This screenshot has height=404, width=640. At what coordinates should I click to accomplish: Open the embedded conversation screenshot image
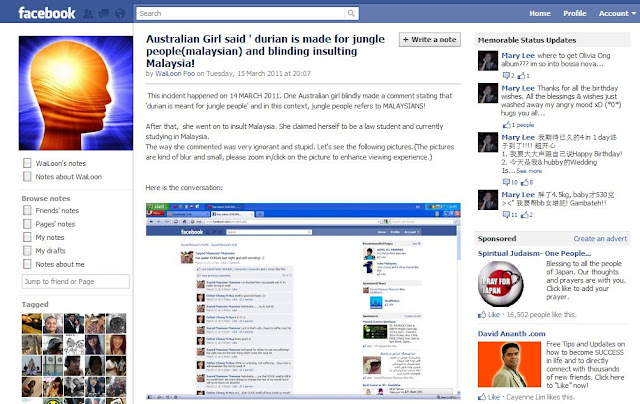(303, 301)
